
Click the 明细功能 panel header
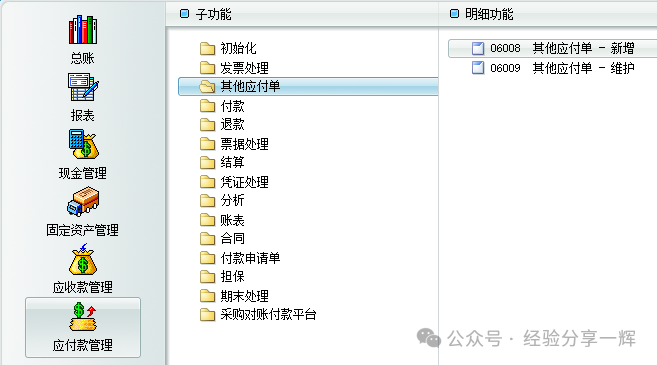click(482, 14)
